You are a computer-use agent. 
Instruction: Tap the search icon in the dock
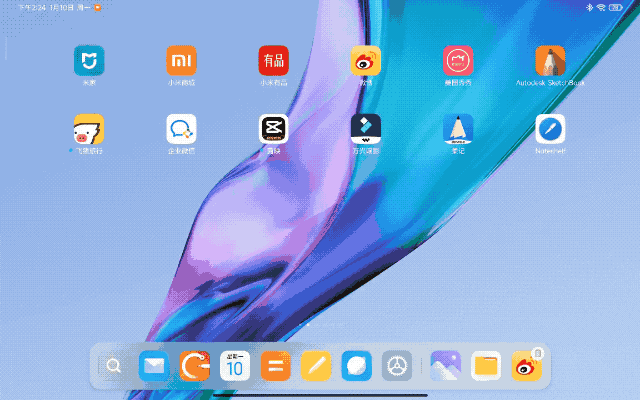(113, 366)
